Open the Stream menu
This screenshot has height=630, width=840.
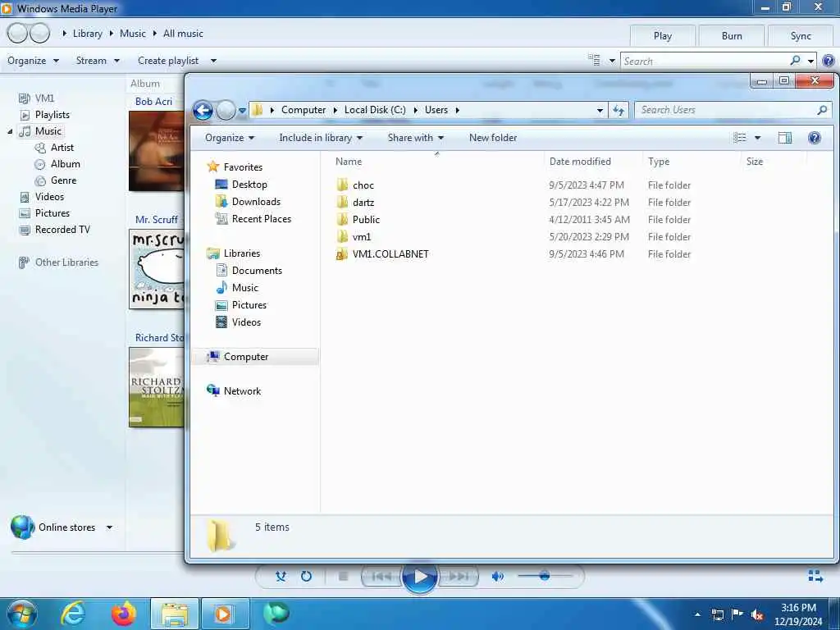98,61
